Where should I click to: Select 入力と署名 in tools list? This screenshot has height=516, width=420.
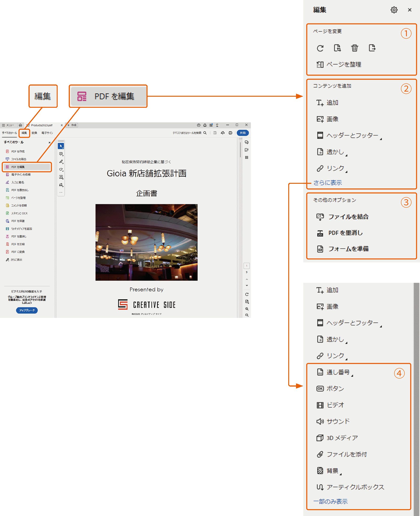(x=15, y=182)
